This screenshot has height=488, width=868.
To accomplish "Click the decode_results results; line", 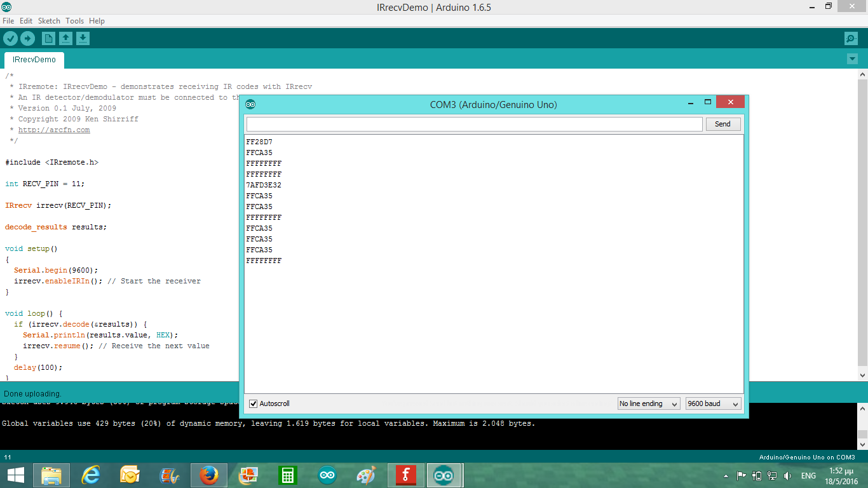I will [x=56, y=227].
